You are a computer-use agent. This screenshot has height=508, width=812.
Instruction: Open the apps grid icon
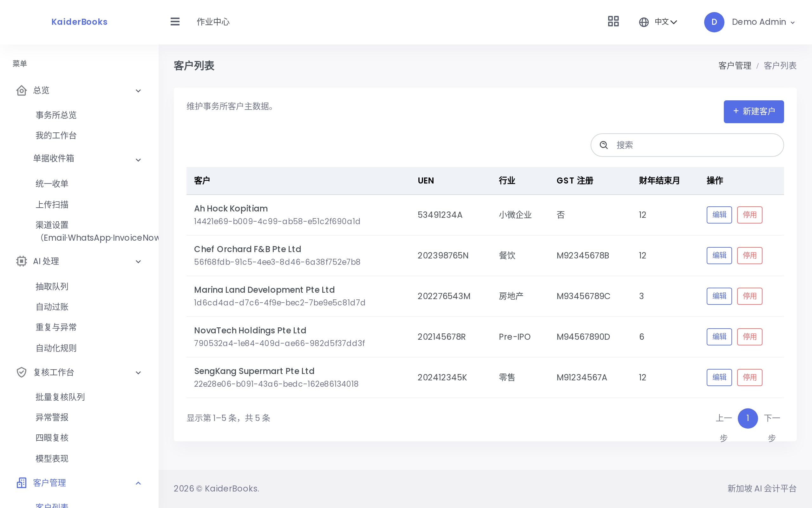tap(613, 22)
